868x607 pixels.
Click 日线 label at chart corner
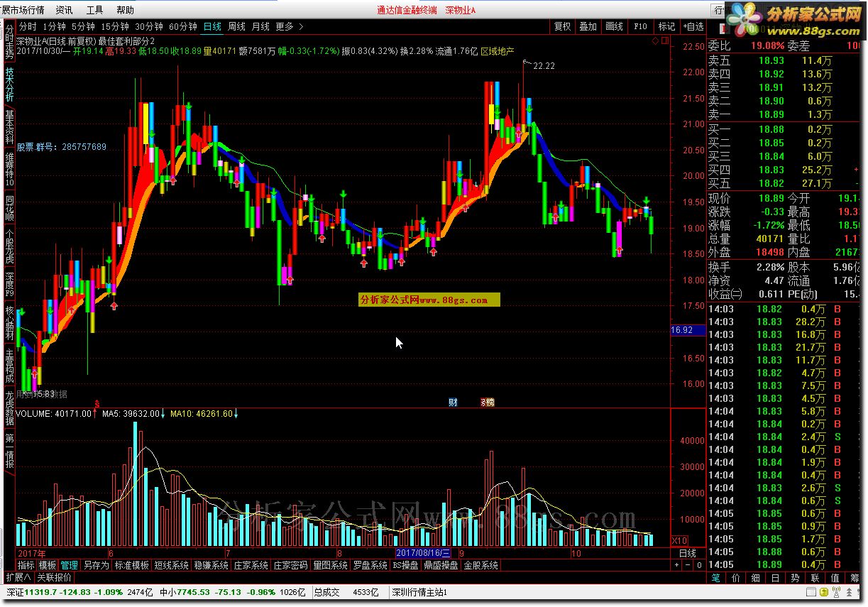pyautogui.click(x=688, y=553)
